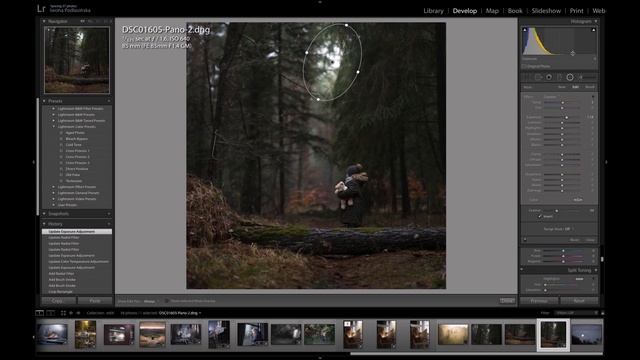Enable the Original Photo checkbox

click(x=524, y=66)
